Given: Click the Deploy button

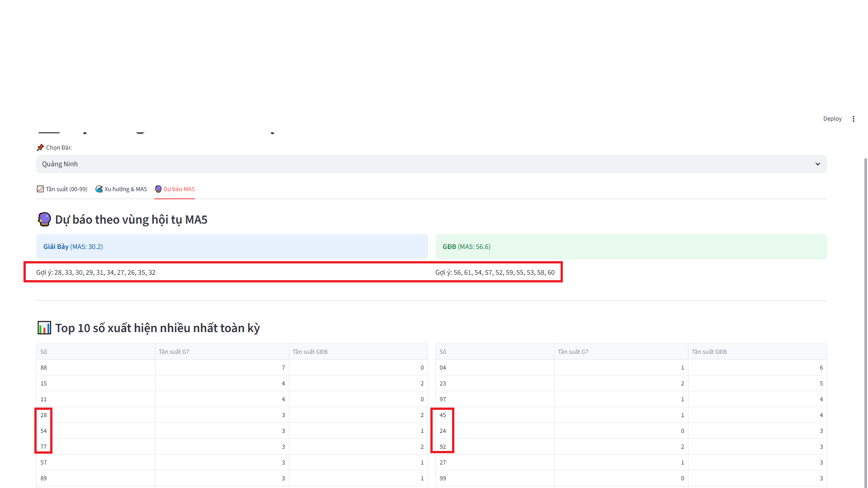Looking at the screenshot, I should (x=832, y=119).
